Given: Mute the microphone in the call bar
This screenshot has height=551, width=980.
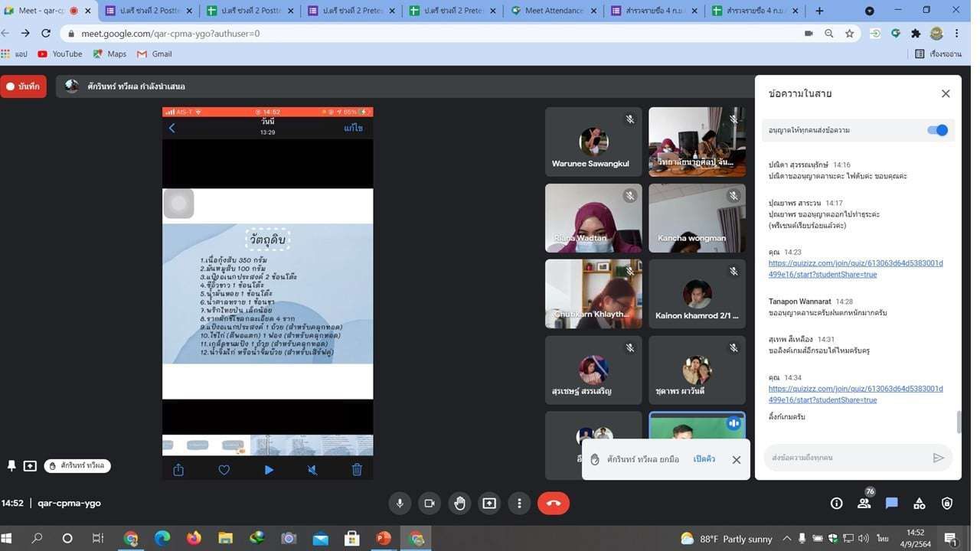Looking at the screenshot, I should (x=399, y=503).
